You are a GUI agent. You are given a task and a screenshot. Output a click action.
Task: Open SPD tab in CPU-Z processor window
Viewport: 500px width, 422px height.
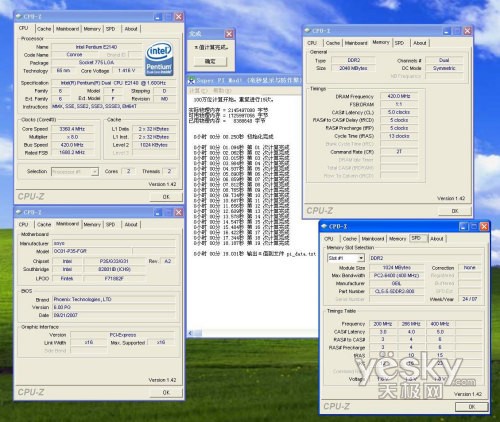[x=111, y=29]
